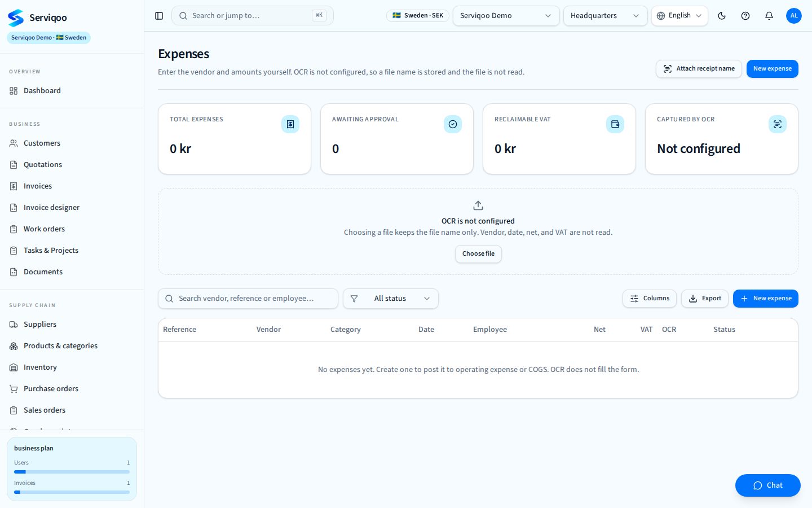Click the Search vendor, reference or employee field
The height and width of the screenshot is (508, 812).
pyautogui.click(x=248, y=299)
